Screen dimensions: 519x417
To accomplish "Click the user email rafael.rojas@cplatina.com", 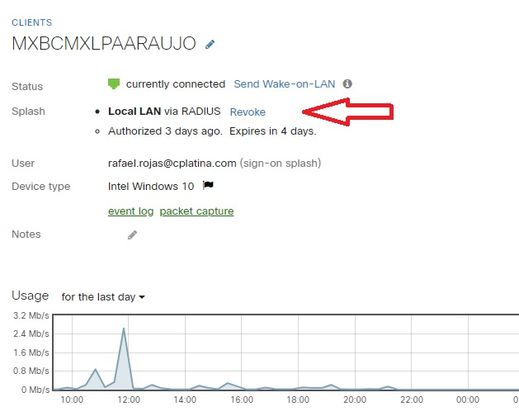I will click(x=172, y=163).
